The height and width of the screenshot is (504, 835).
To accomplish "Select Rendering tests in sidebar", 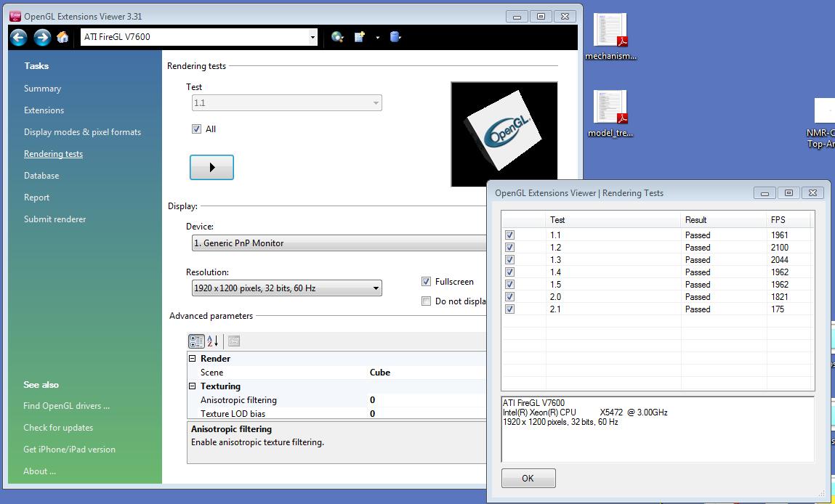I will (53, 154).
